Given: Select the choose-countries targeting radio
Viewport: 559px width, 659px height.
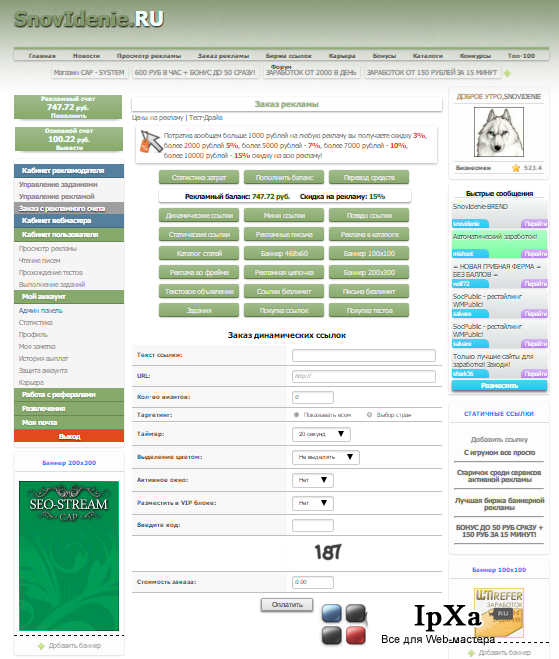Looking at the screenshot, I should pos(369,415).
